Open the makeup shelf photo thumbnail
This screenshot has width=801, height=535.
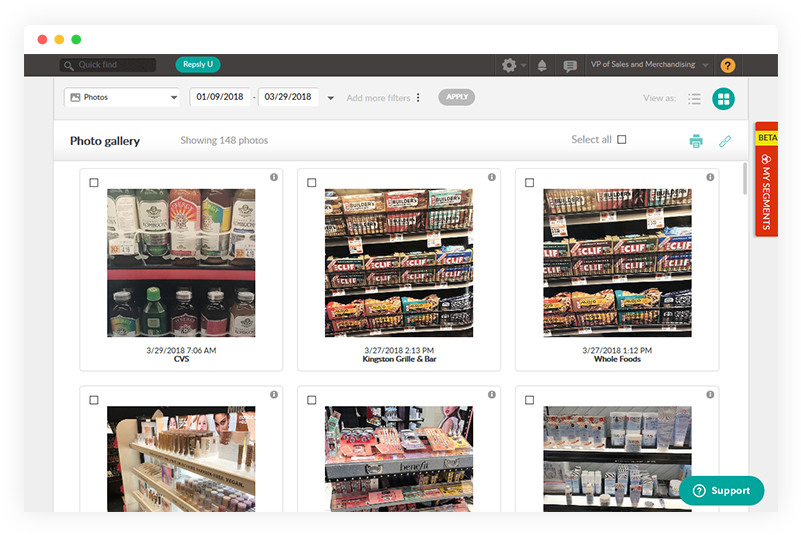[x=181, y=459]
